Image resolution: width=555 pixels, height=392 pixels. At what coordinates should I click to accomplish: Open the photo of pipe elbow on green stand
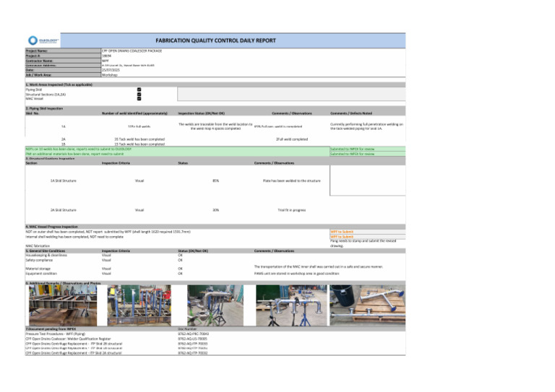point(215,305)
